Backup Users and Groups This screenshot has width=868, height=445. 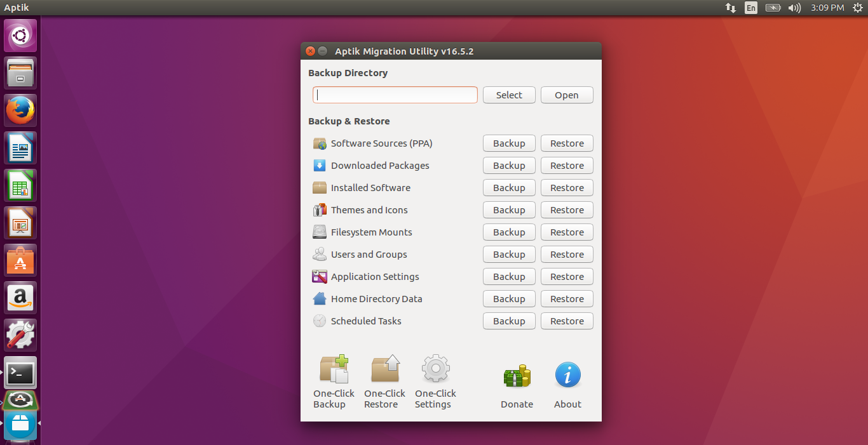click(509, 255)
